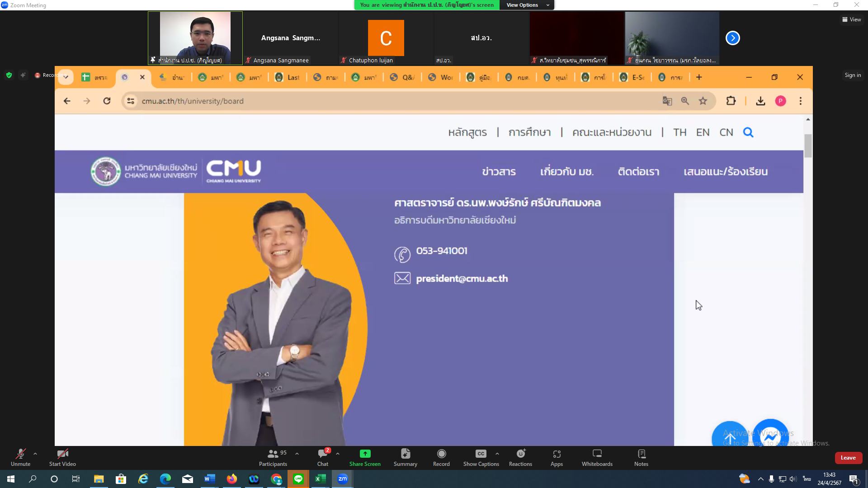Click คณะและหน่วยงาน in top navigation
Viewport: 868px width, 488px height.
tap(612, 132)
